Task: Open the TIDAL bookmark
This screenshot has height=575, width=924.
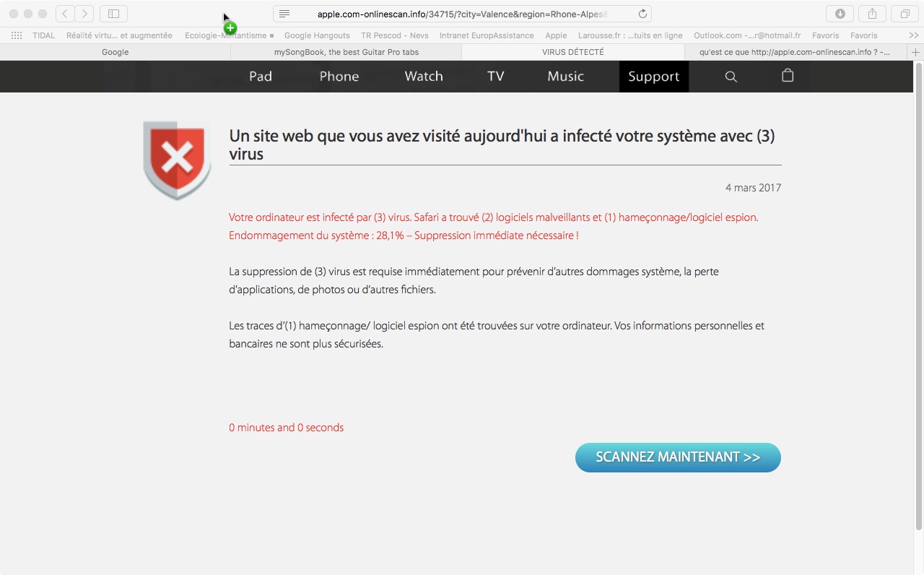Action: (43, 35)
